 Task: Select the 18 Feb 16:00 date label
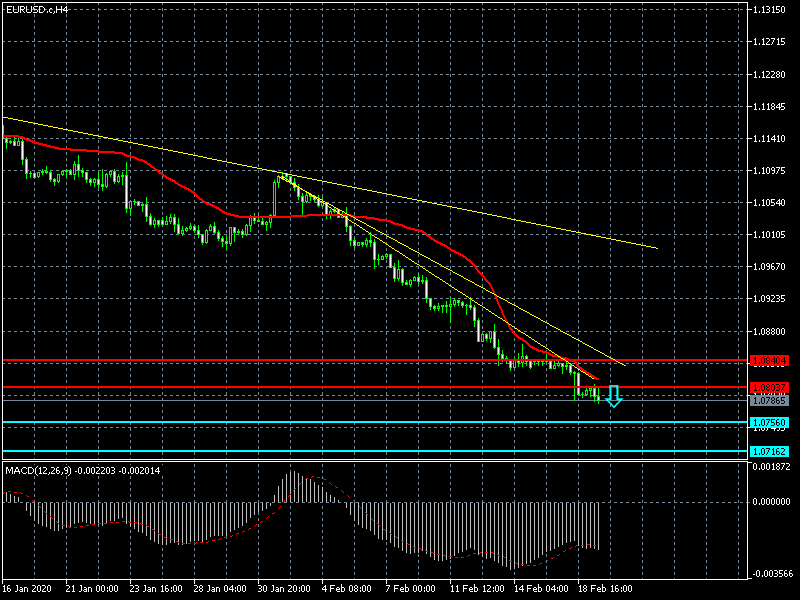(604, 588)
